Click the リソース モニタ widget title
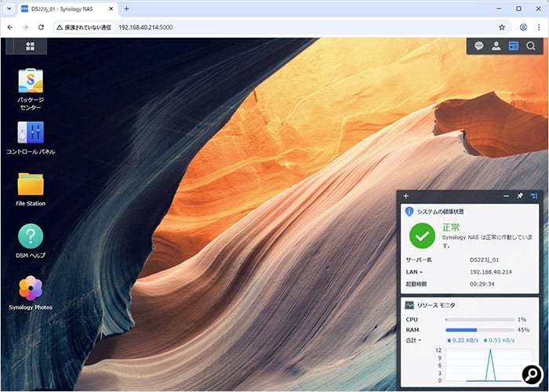This screenshot has width=549, height=392. (436, 305)
